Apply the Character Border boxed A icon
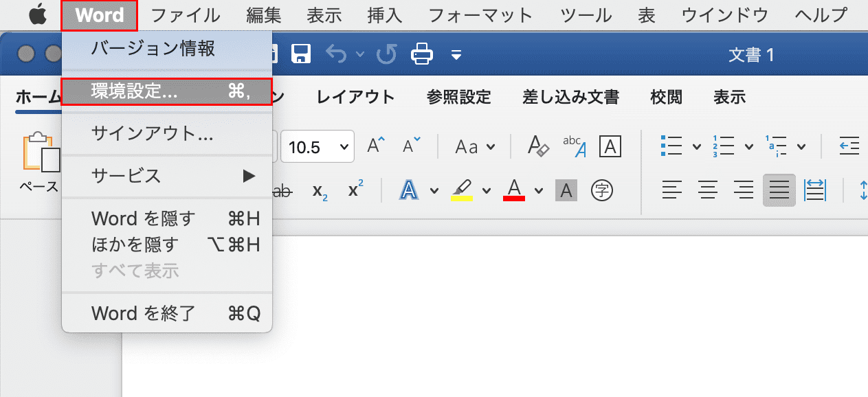This screenshot has width=868, height=397. [610, 146]
